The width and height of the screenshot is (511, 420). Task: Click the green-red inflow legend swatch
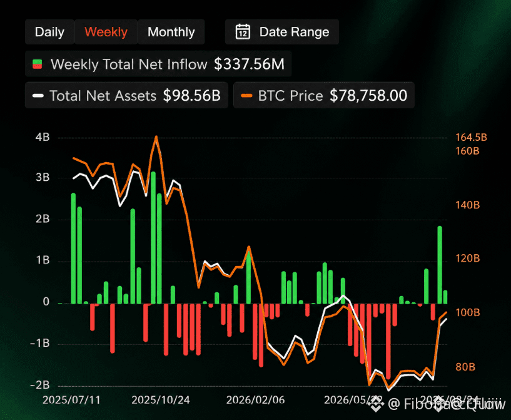pos(38,64)
